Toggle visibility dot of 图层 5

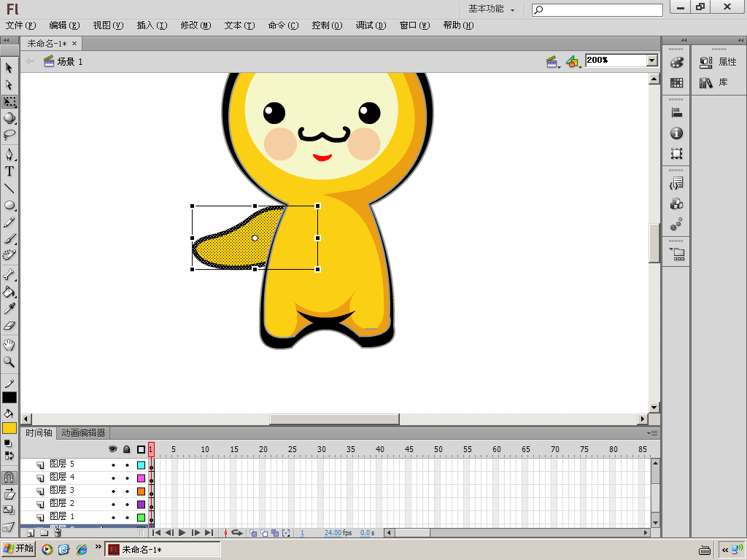point(113,464)
